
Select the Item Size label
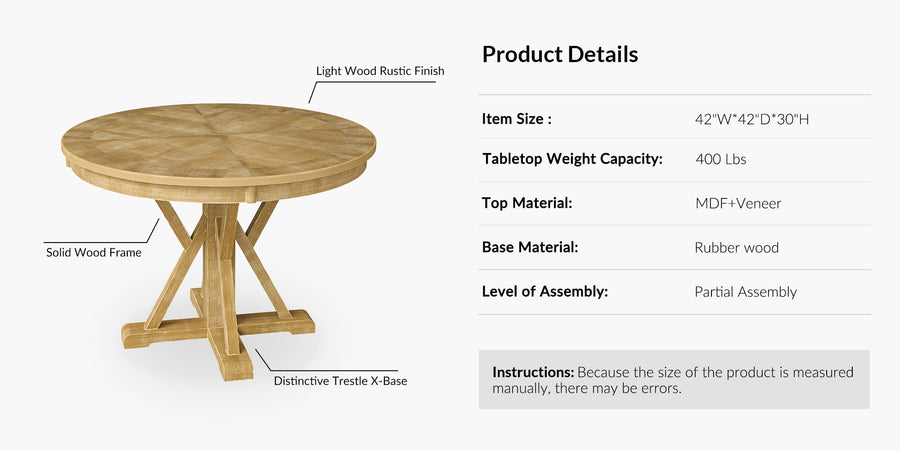coord(516,119)
